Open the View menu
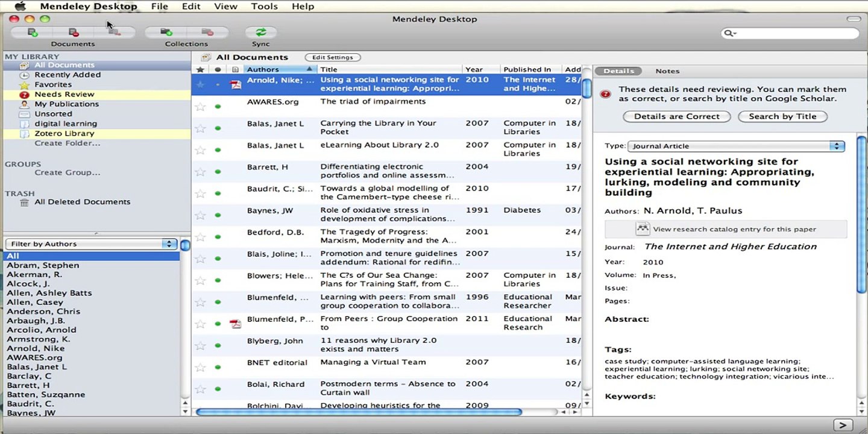Viewport: 868px width, 434px height. 225,7
